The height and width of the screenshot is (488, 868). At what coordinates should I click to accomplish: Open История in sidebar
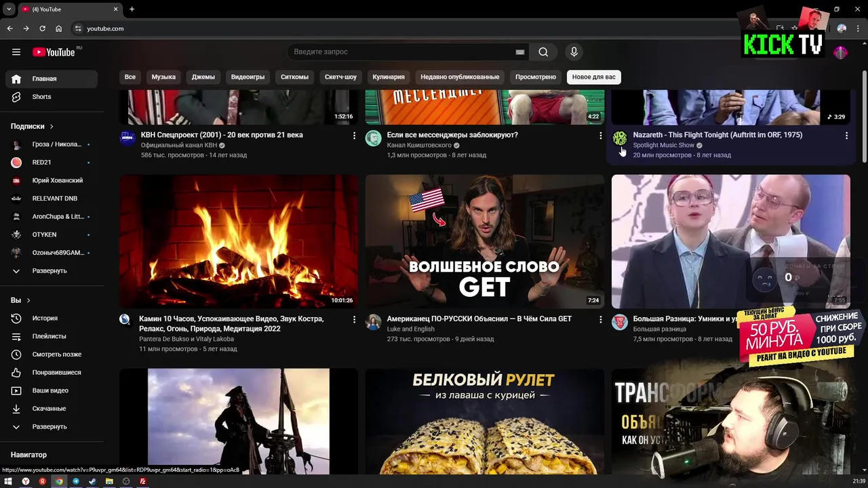click(x=52, y=318)
